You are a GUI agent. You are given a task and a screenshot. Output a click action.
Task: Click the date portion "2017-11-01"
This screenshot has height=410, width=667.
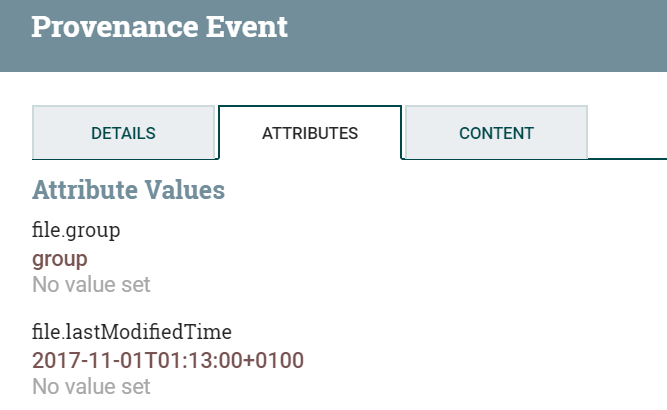[x=78, y=359]
